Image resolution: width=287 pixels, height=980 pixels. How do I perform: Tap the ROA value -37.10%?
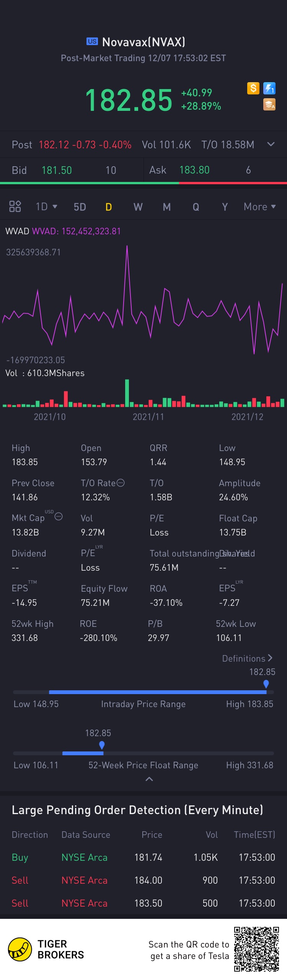pos(166,603)
